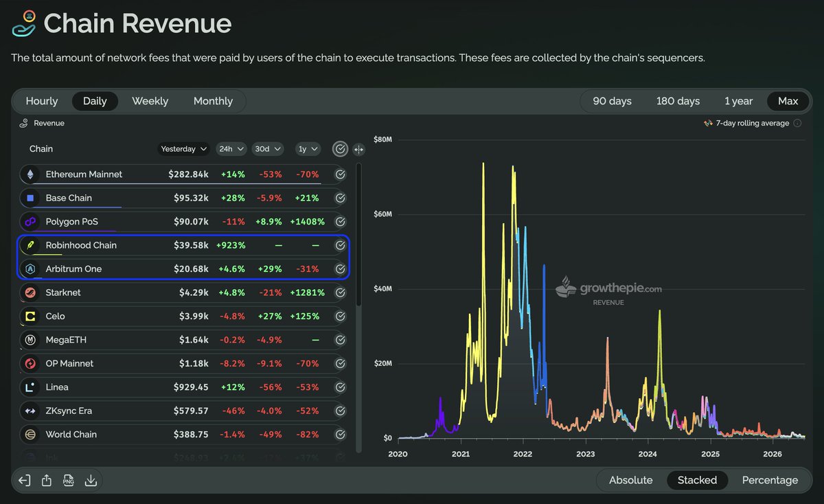Viewport: 824px width, 504px height.
Task: Click the column resize arrows icon
Action: 358,149
